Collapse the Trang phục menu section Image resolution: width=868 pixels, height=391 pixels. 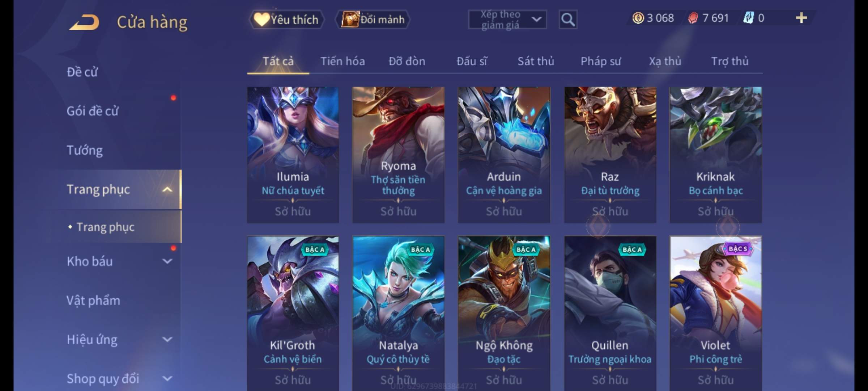(x=167, y=189)
